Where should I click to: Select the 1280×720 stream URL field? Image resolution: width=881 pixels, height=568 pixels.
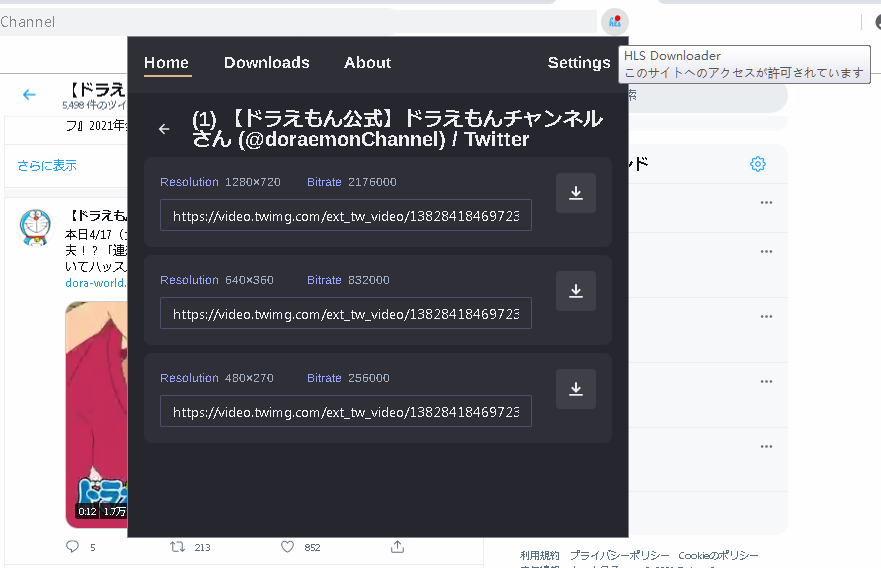click(346, 215)
